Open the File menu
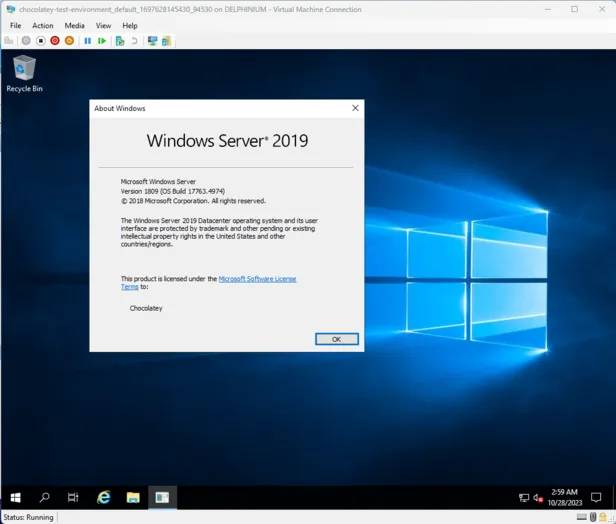The height and width of the screenshot is (524, 616). (16, 26)
